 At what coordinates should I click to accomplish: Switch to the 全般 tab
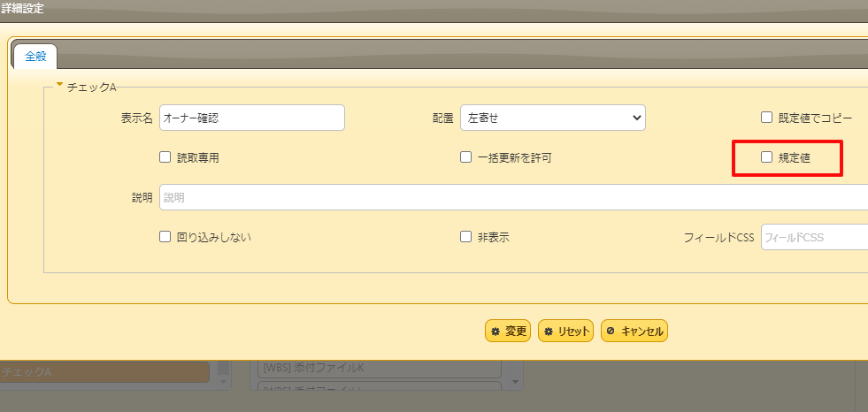pos(35,56)
